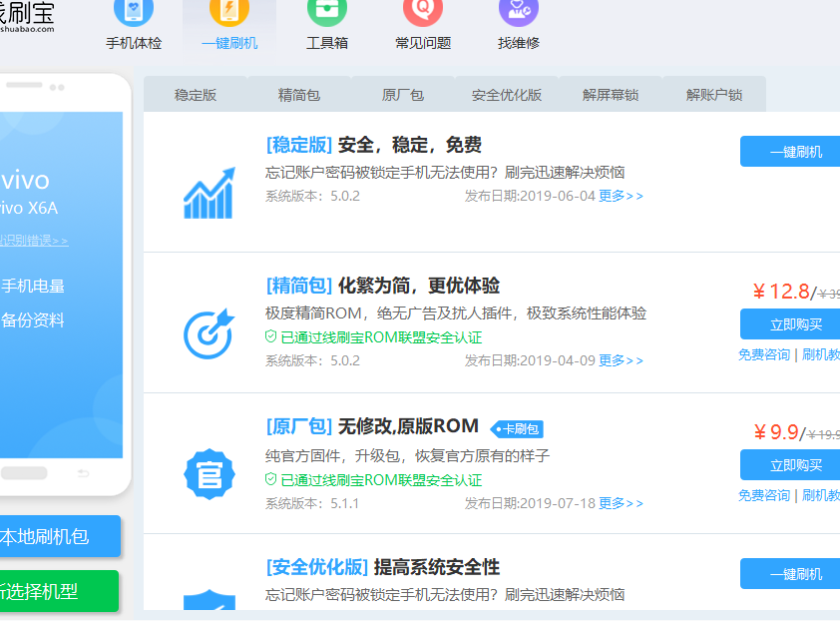Switch to the 解屏幕锁 tab
This screenshot has height=621, width=840.
[611, 95]
